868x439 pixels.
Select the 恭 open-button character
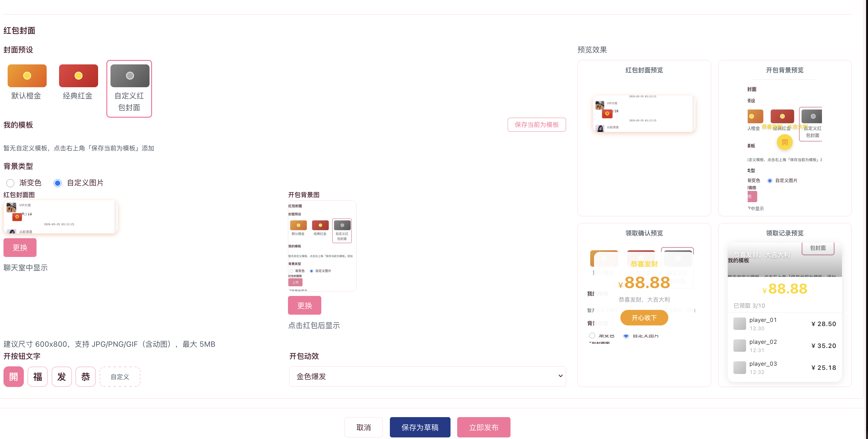point(86,377)
